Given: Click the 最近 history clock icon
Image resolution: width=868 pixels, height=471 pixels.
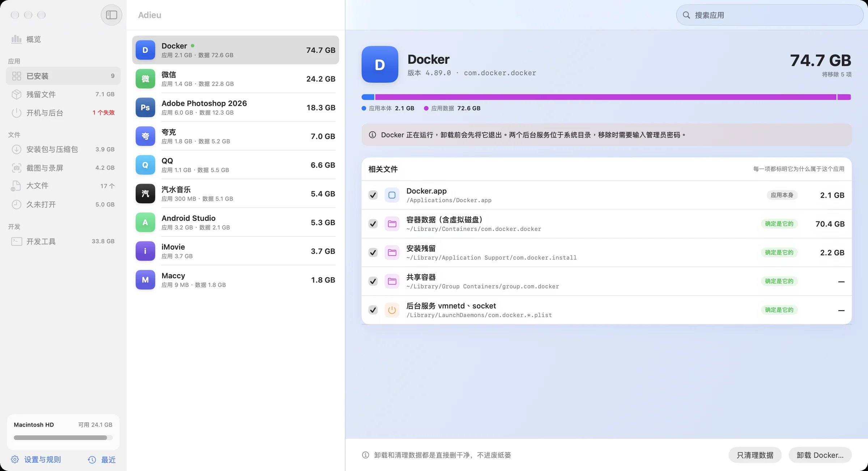Looking at the screenshot, I should pos(92,459).
